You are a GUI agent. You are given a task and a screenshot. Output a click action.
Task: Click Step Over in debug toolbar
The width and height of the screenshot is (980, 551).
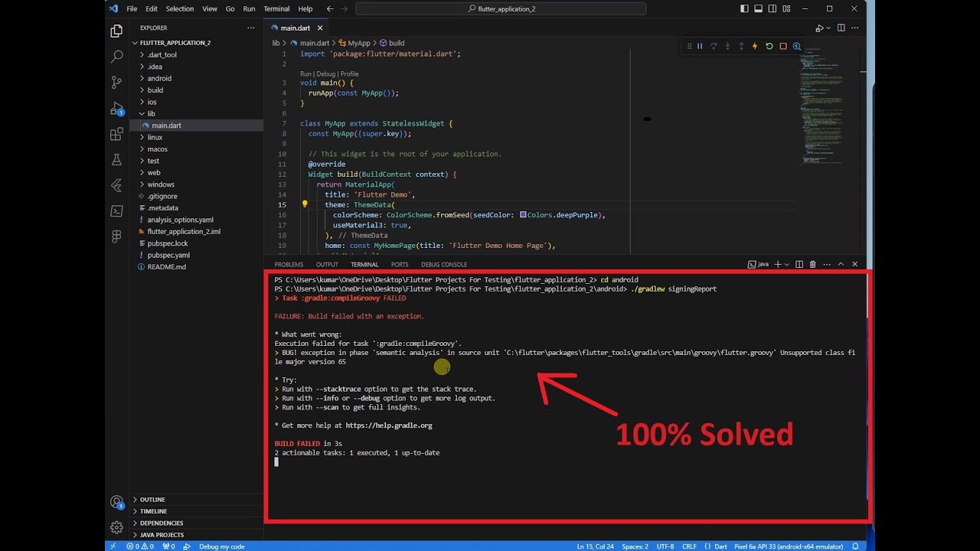tap(713, 46)
